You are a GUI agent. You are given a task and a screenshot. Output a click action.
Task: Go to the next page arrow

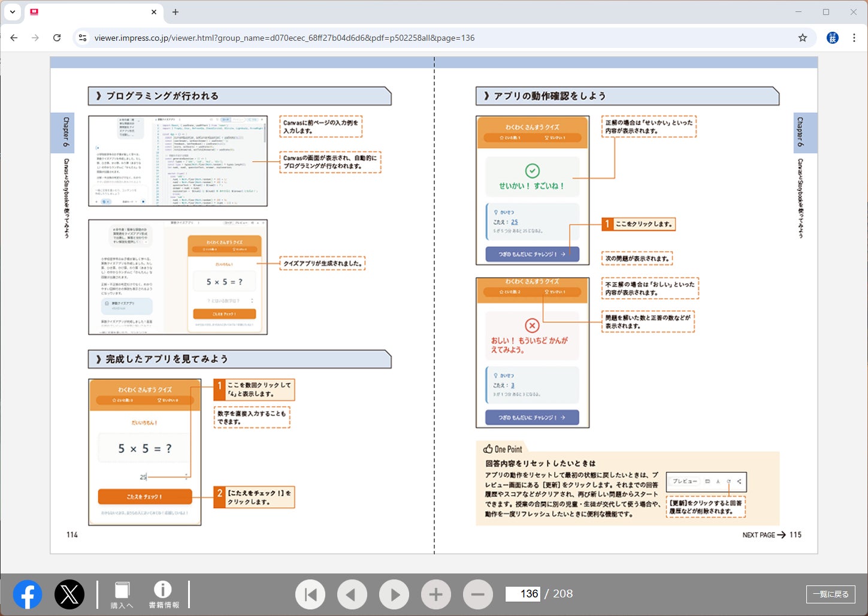click(x=394, y=594)
